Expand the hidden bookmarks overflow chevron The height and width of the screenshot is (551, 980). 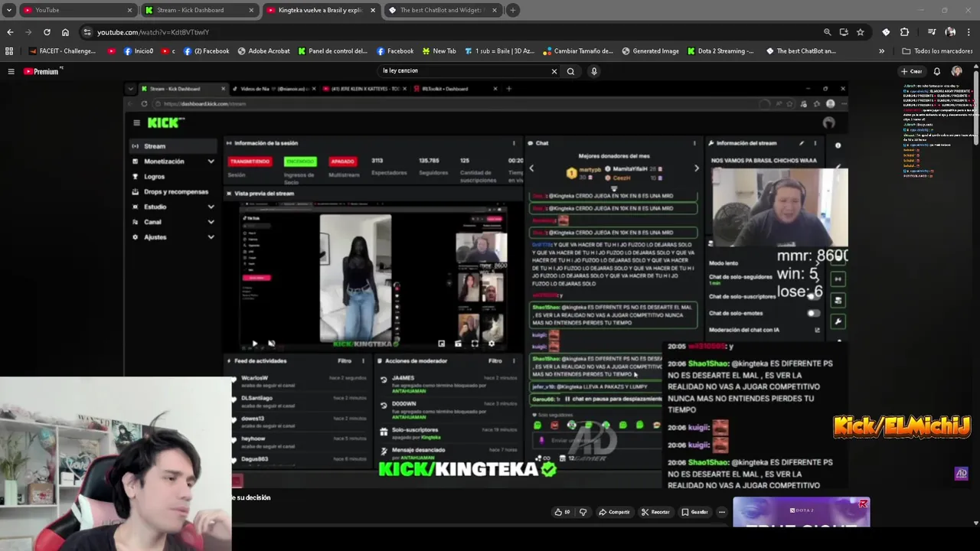point(881,51)
